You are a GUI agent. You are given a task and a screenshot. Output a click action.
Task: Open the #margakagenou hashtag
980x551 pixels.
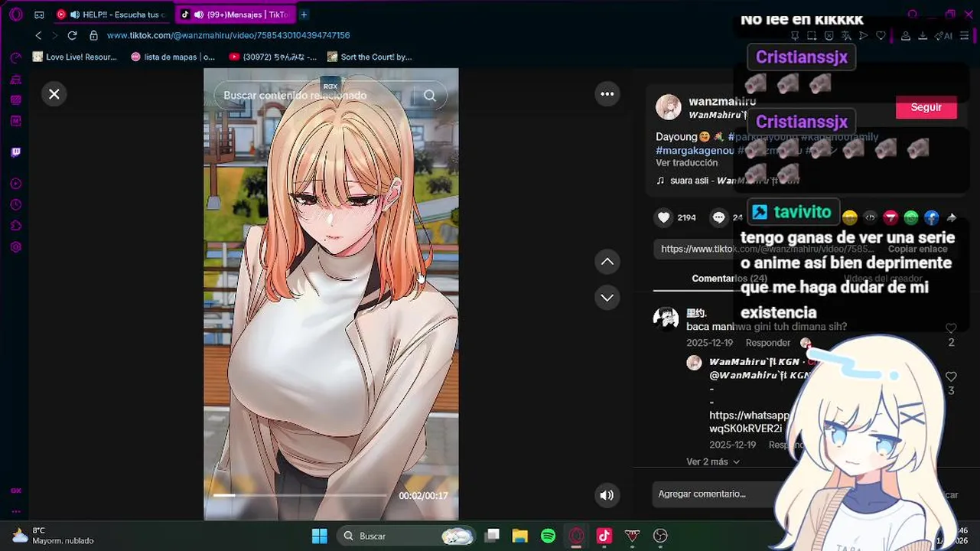point(695,151)
